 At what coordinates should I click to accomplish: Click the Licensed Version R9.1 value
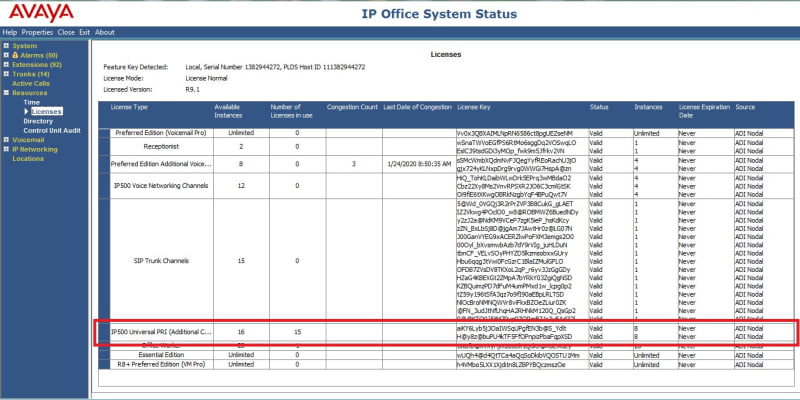(x=192, y=90)
